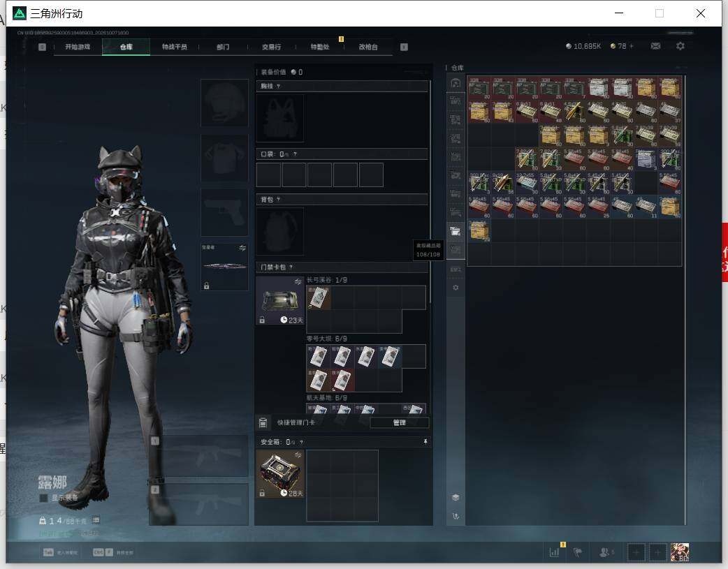Image resolution: width=728 pixels, height=569 pixels.
Task: Select the highlighted ammo-box category in the 仓库 sidebar
Action: tap(456, 230)
